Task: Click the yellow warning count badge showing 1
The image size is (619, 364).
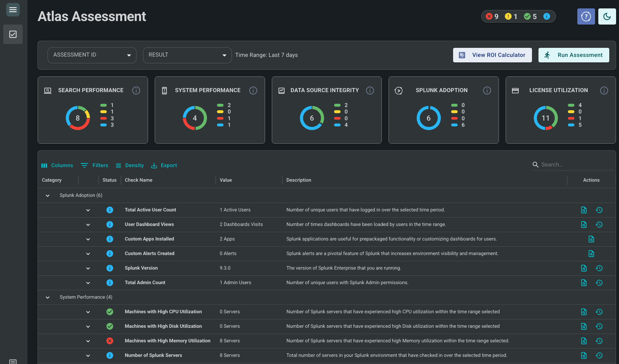Action: pos(511,16)
